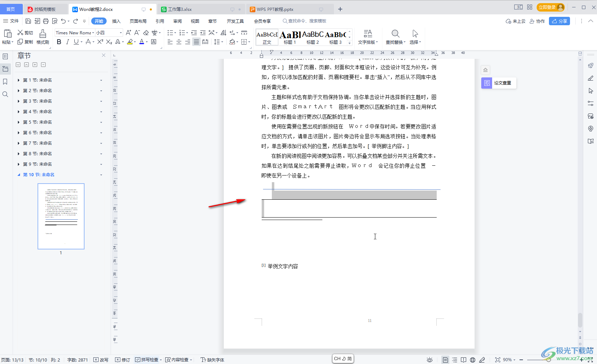
Task: Open the bookmark pane in left sidebar
Action: tap(5, 82)
